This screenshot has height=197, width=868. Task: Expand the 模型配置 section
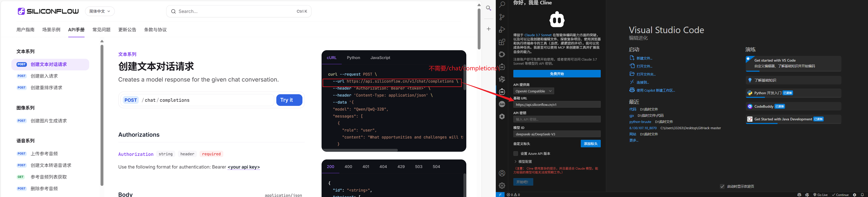click(x=523, y=162)
